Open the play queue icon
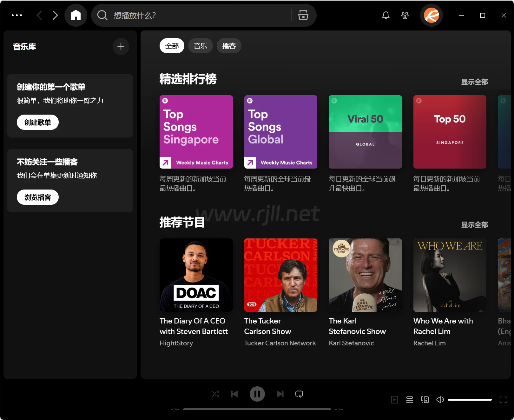 pyautogui.click(x=410, y=400)
